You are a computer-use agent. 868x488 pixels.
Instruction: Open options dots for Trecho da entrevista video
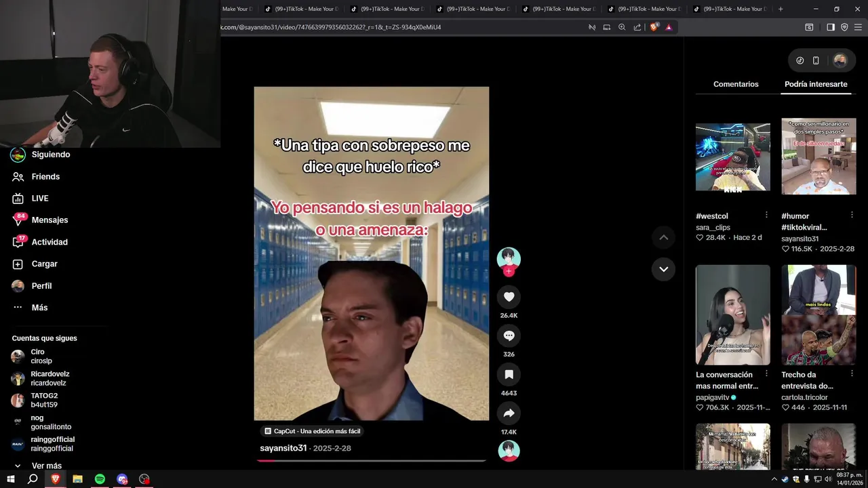[852, 373]
